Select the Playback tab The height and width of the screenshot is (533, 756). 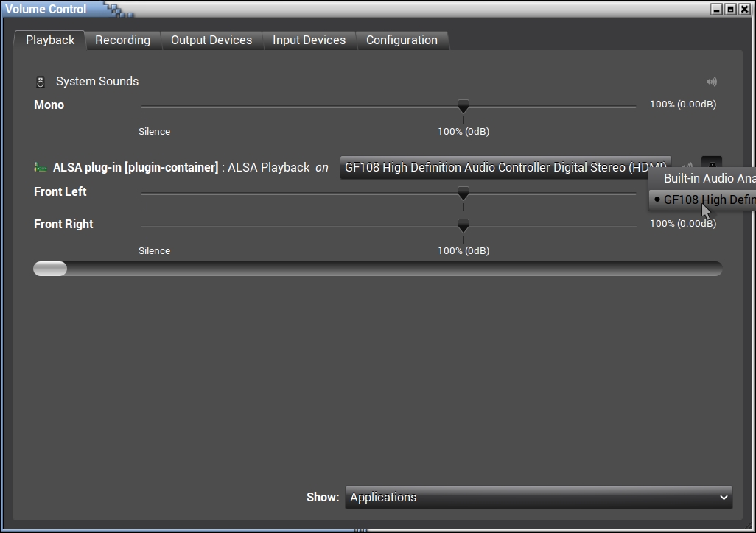(x=50, y=40)
